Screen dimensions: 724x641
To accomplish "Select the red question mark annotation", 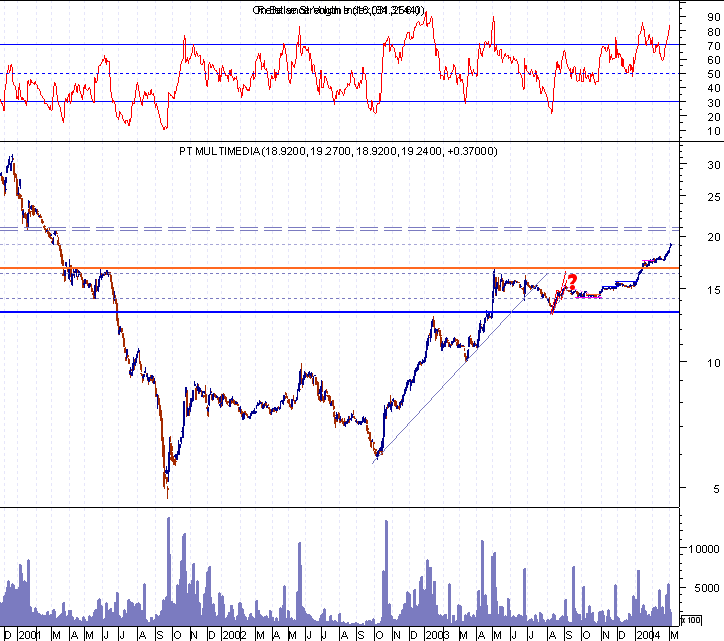I will [572, 281].
